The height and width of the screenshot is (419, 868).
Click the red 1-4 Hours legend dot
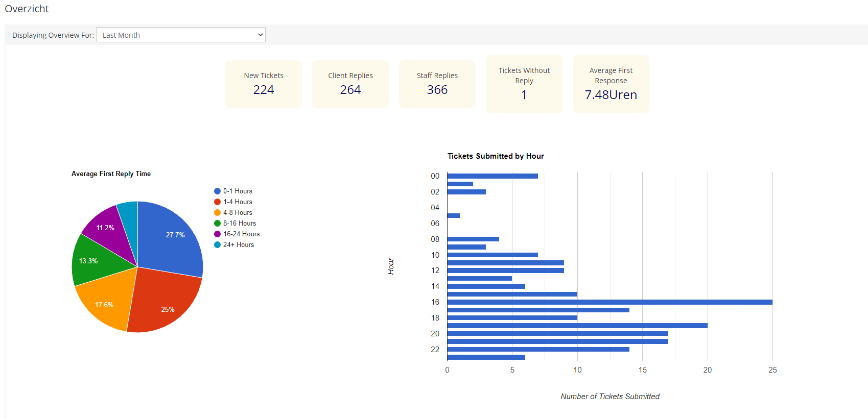[217, 202]
